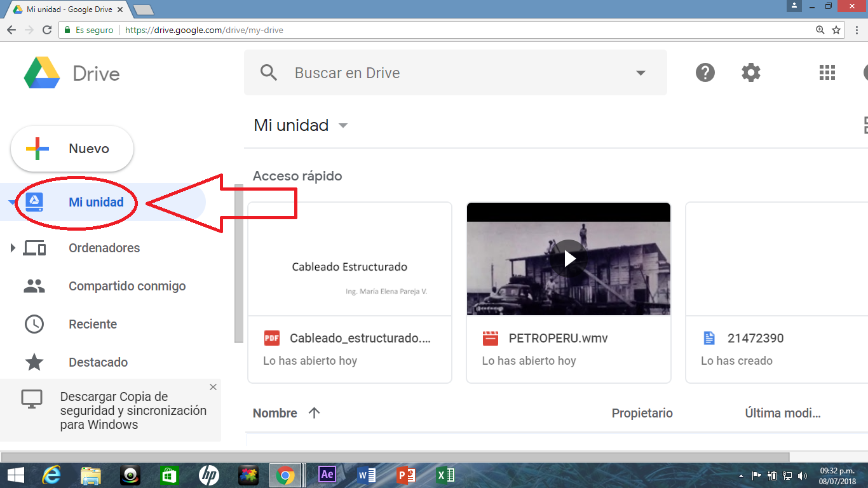The image size is (868, 488).
Task: Open the Cableado Estructurado thumbnail preview
Action: click(x=349, y=259)
